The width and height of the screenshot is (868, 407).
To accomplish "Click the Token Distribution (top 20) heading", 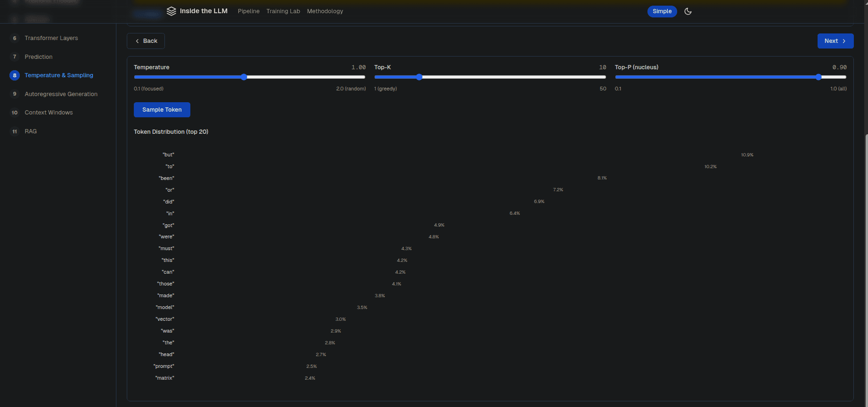I will pyautogui.click(x=171, y=132).
